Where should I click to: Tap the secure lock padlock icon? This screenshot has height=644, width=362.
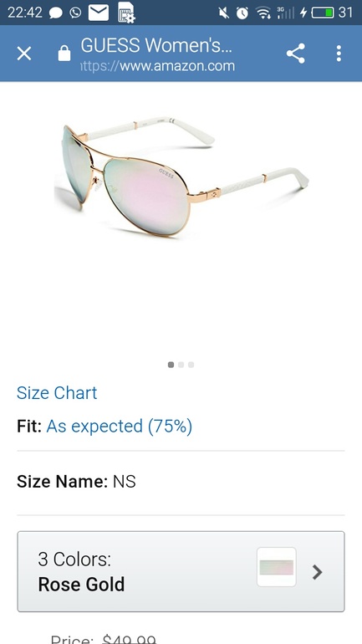(64, 53)
